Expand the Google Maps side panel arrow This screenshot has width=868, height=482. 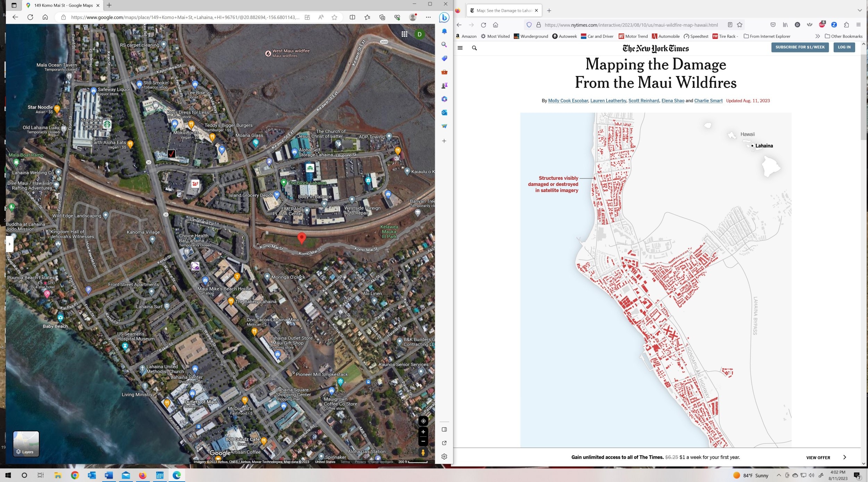point(9,244)
